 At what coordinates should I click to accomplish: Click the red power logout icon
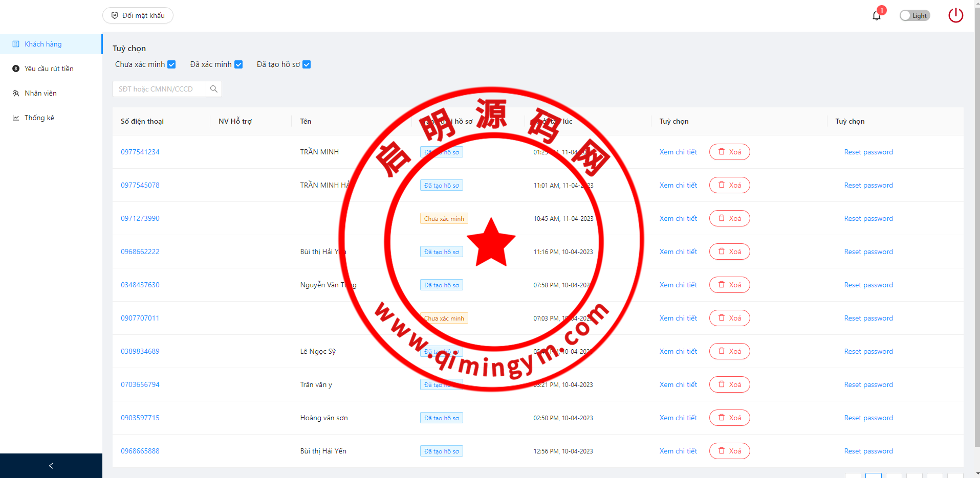955,15
